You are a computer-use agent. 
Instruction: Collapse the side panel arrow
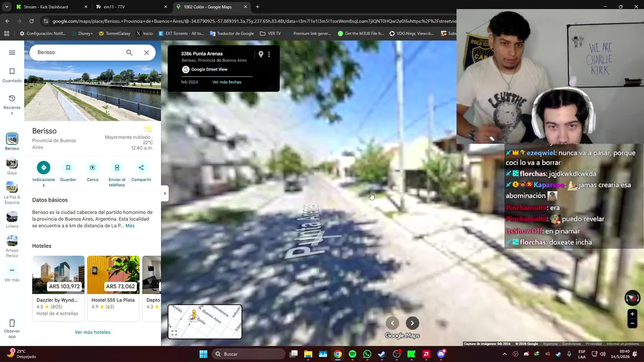pos(165,193)
